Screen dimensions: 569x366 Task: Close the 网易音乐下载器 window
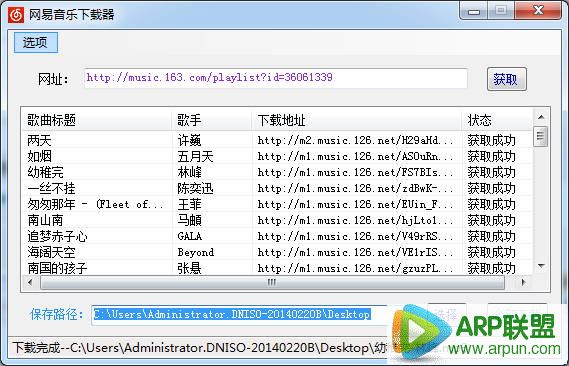pos(539,11)
